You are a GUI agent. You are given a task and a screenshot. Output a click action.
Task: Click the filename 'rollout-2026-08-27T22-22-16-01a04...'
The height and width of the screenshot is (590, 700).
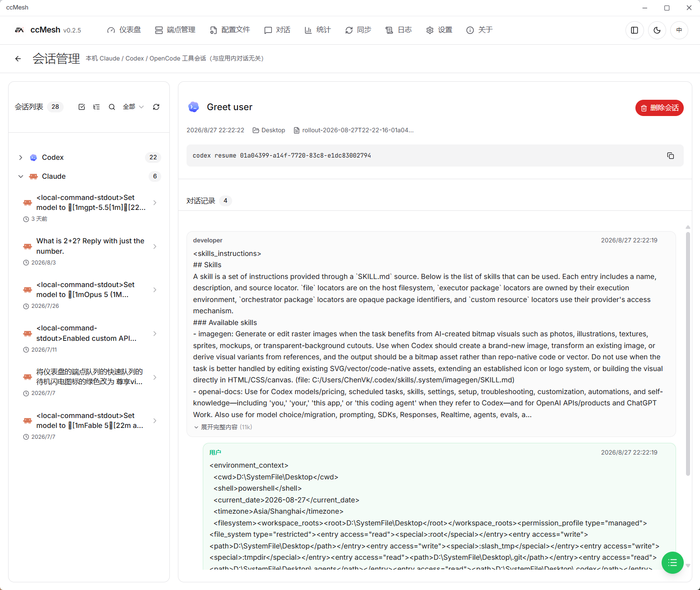pos(358,130)
